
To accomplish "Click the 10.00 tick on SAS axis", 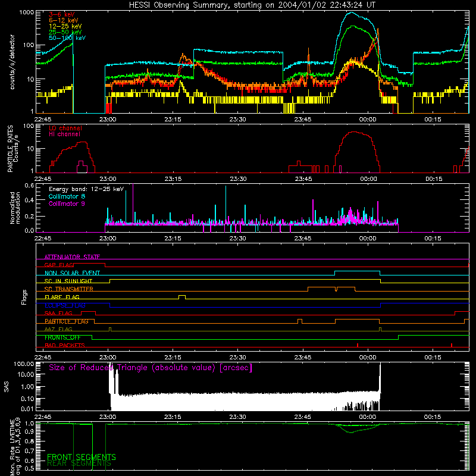I will click(x=26, y=374).
